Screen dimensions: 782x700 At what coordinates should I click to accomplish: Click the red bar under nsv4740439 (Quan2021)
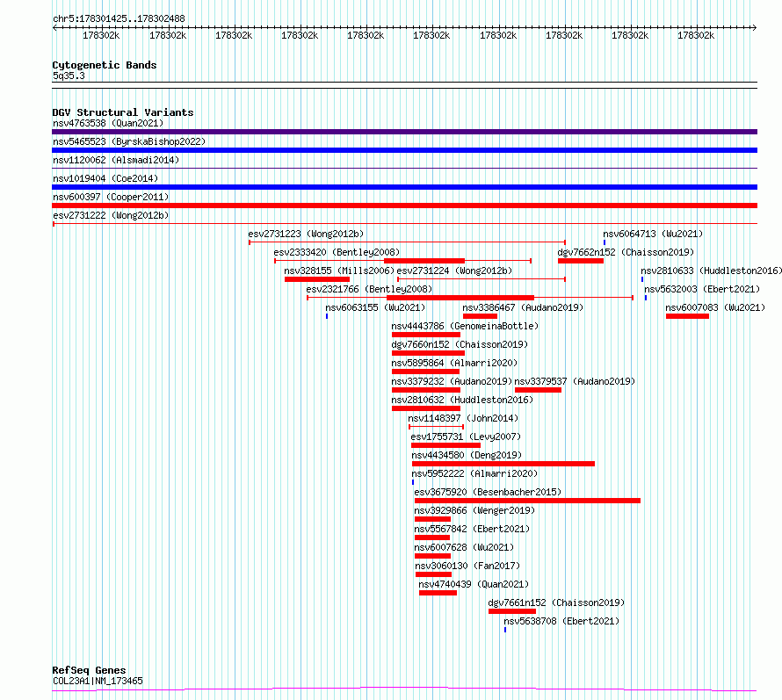coord(438,593)
